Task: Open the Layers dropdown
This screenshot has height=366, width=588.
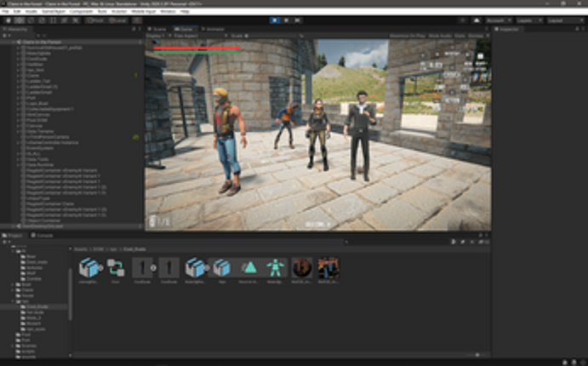Action: pos(529,20)
